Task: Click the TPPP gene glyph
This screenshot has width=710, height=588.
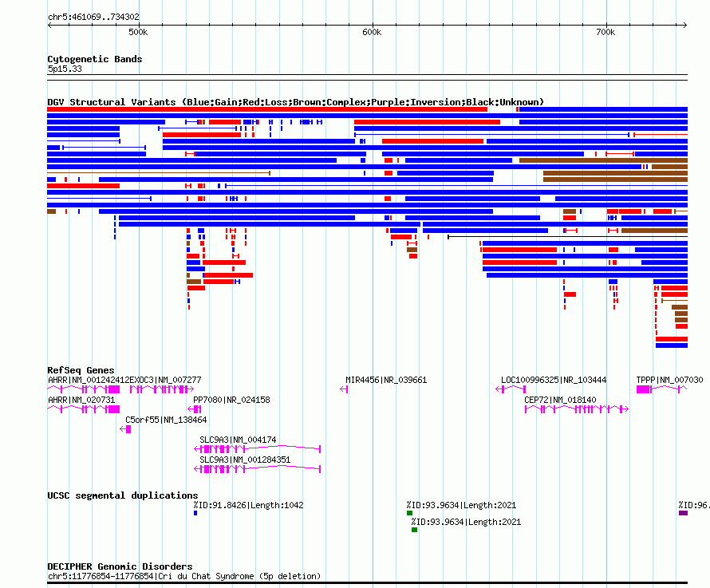Action: (661, 389)
